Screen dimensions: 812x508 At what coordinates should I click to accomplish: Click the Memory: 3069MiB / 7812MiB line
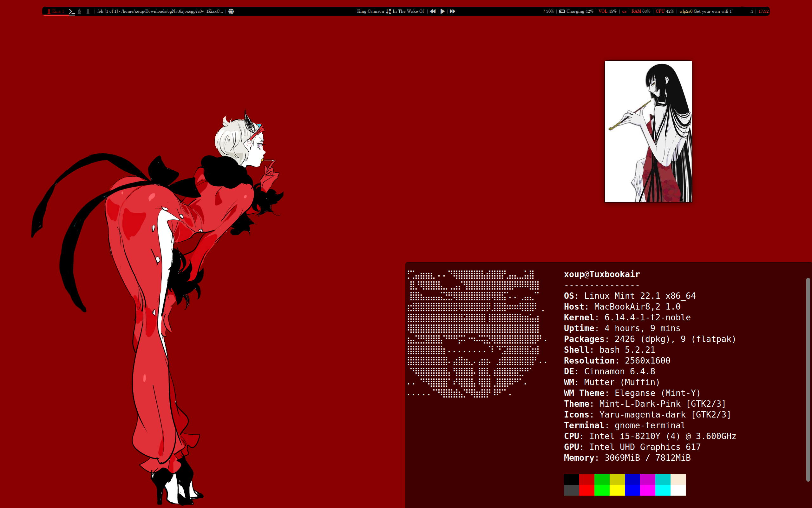(627, 457)
